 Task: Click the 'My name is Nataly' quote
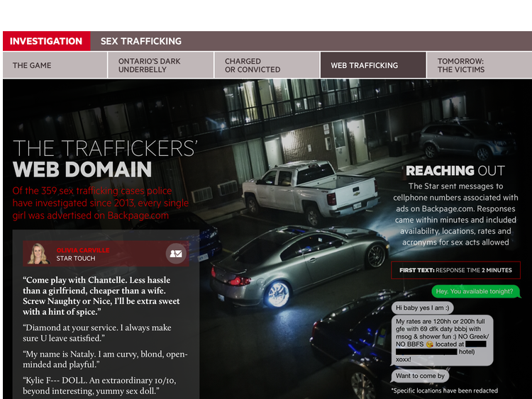105,359
